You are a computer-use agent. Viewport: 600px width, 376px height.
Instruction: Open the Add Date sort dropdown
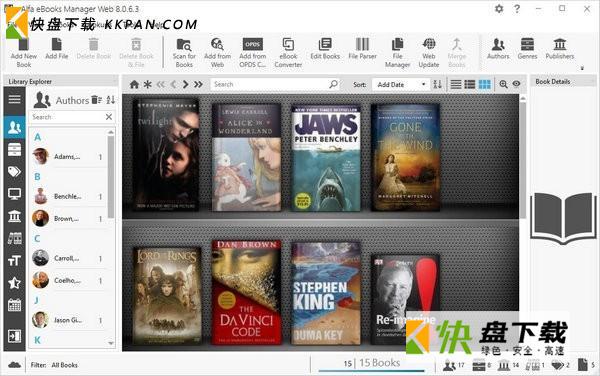coord(400,85)
